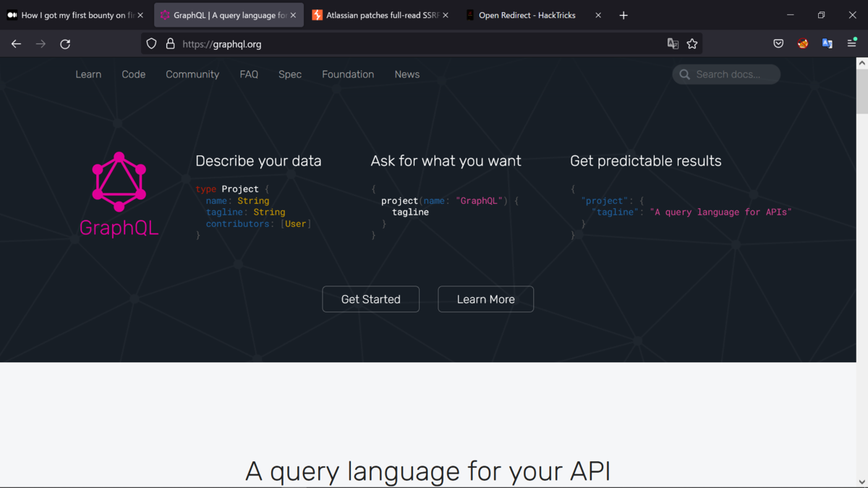Click the 'Describe your data' heading

258,161
